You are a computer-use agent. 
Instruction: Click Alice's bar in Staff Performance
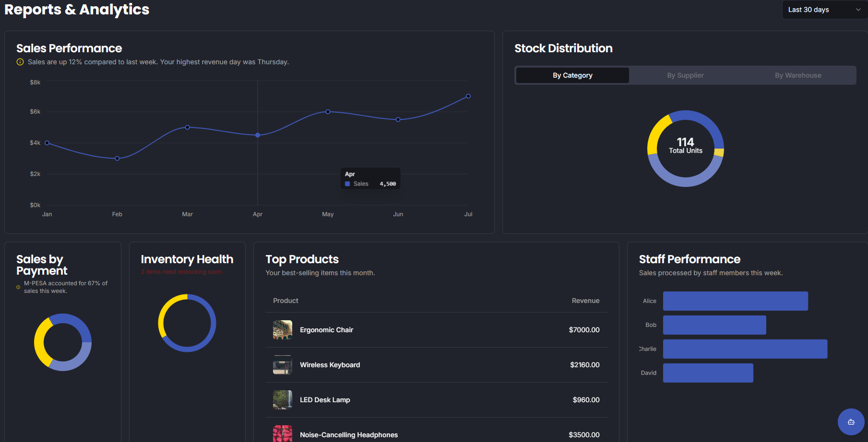tap(735, 301)
